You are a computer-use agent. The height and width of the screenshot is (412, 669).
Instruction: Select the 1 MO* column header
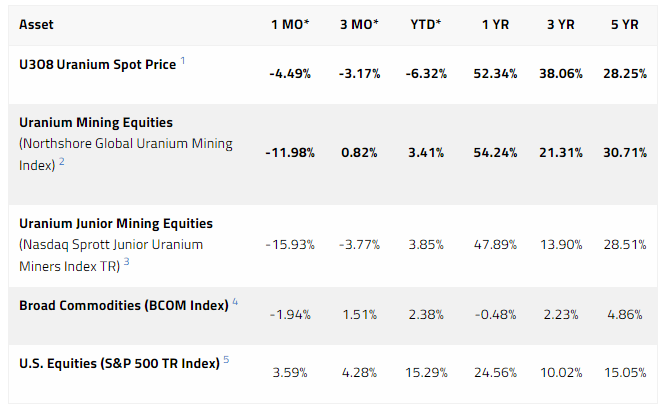tap(290, 23)
